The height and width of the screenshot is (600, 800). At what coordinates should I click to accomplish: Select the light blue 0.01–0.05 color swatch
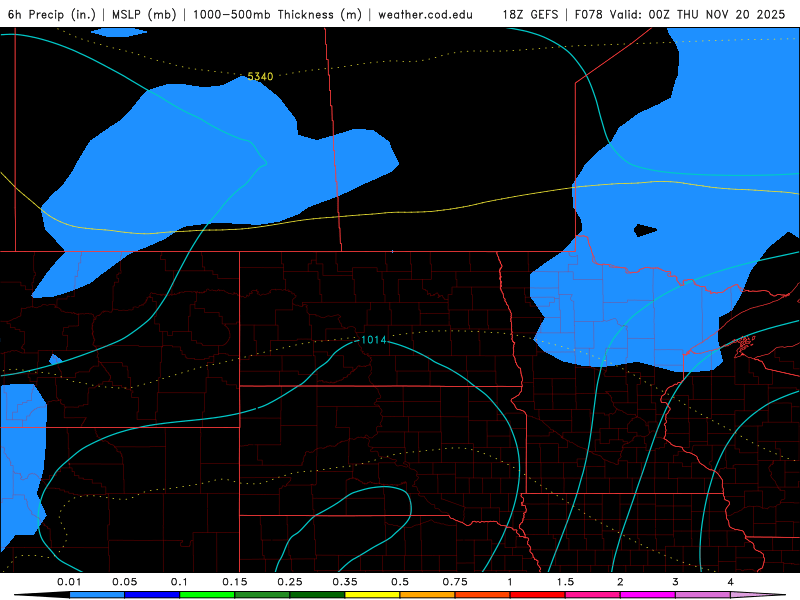[x=97, y=595]
